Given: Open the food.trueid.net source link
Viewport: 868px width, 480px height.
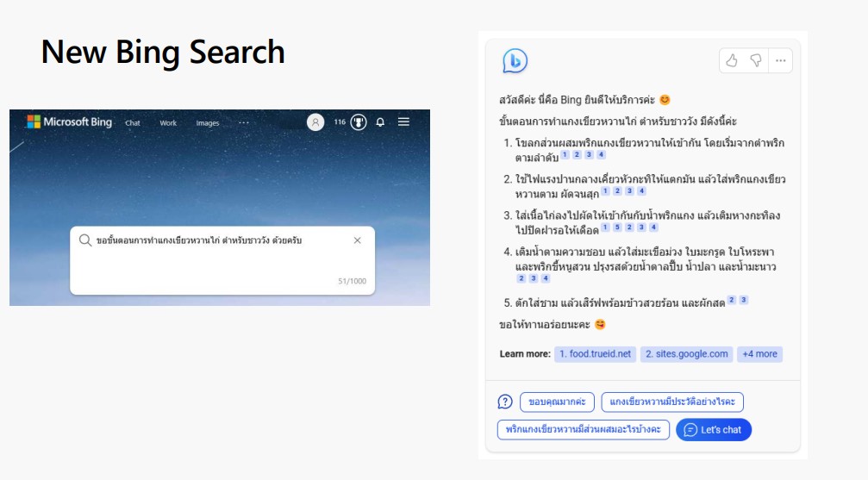Looking at the screenshot, I should pos(595,354).
